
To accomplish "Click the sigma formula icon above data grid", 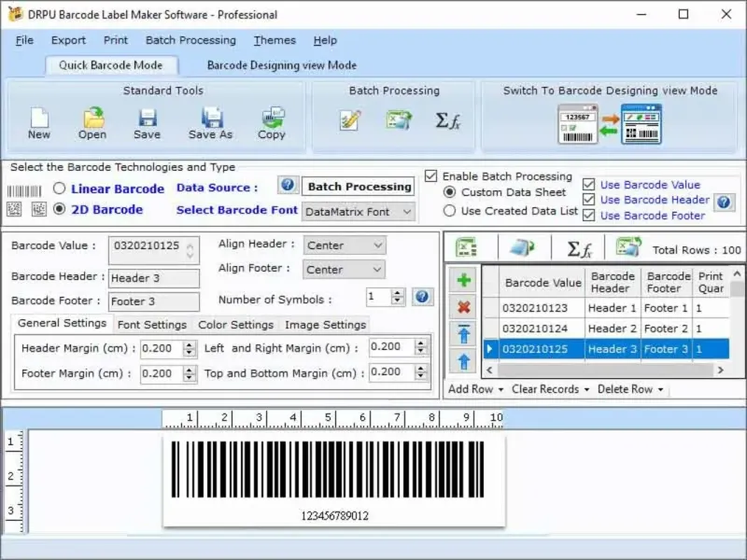I will pos(579,248).
